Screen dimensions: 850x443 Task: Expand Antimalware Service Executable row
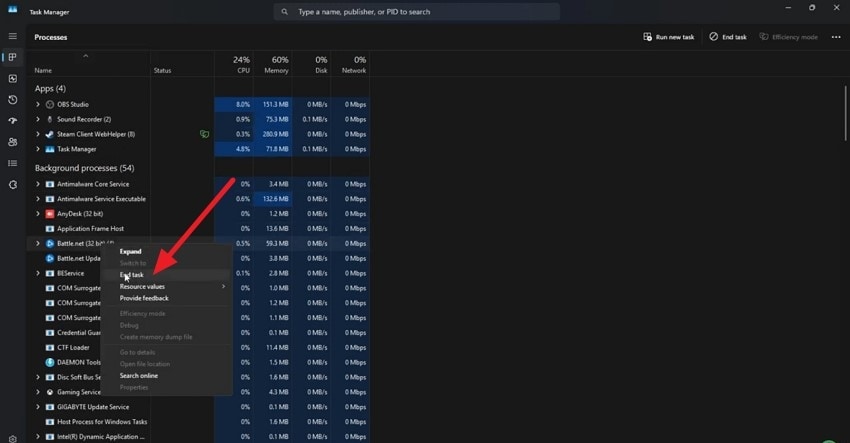coord(38,199)
